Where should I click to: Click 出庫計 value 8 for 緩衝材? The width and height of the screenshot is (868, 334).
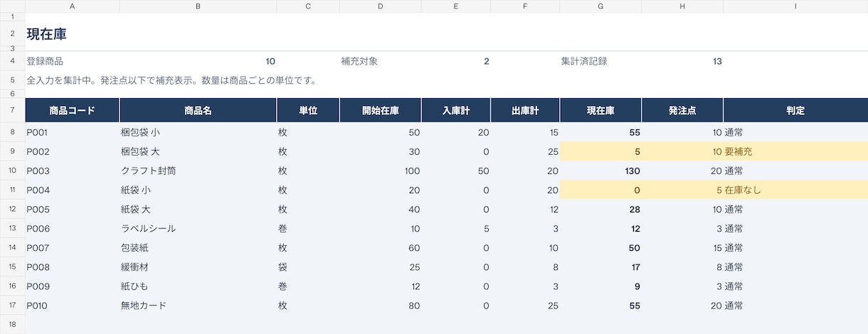(556, 266)
